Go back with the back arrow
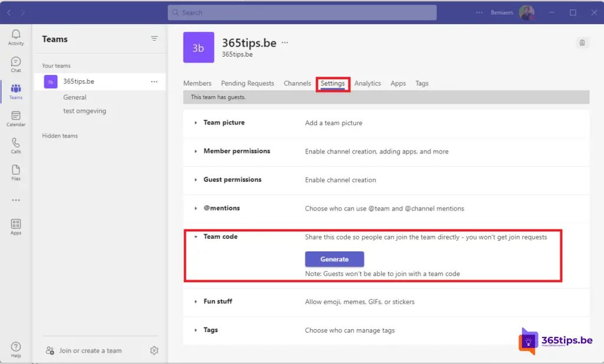This screenshot has width=604, height=364. [x=9, y=12]
